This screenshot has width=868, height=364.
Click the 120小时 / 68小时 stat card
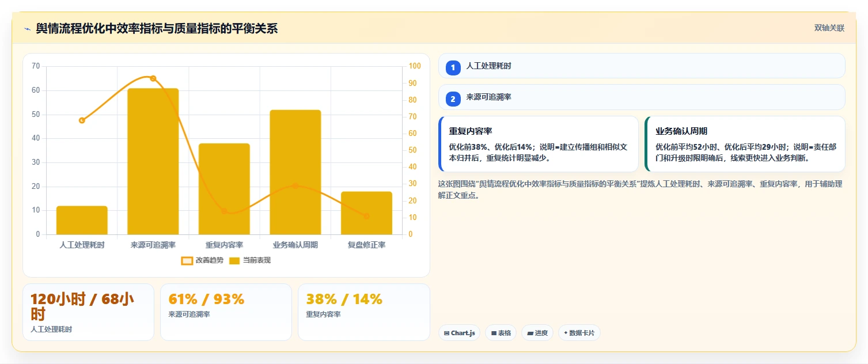[x=88, y=312]
